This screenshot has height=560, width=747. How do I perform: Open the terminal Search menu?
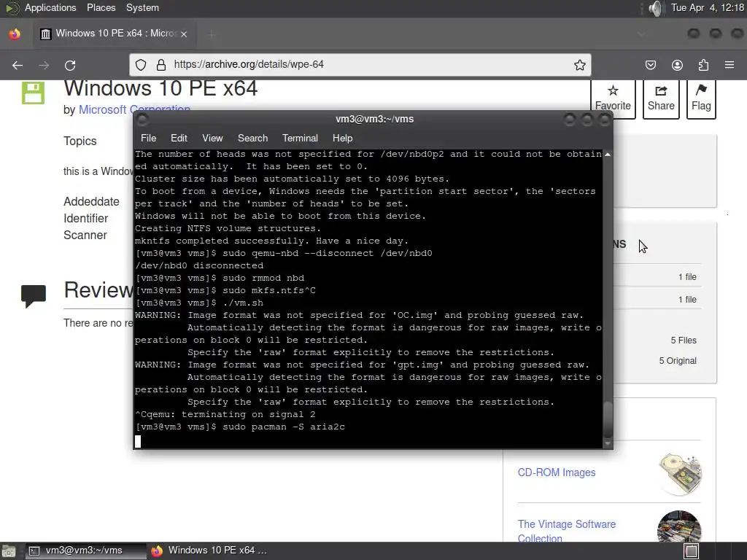tap(252, 138)
